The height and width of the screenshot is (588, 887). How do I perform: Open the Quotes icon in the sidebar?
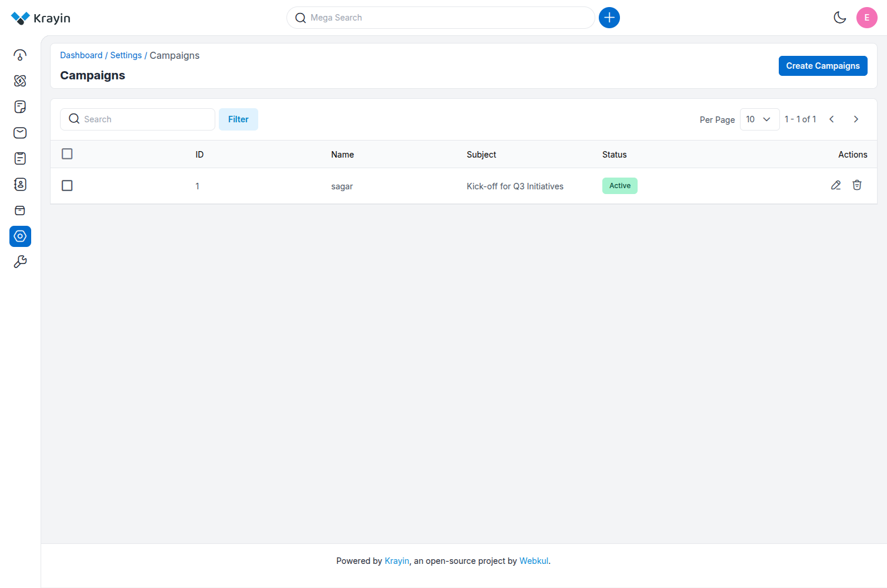pos(20,107)
